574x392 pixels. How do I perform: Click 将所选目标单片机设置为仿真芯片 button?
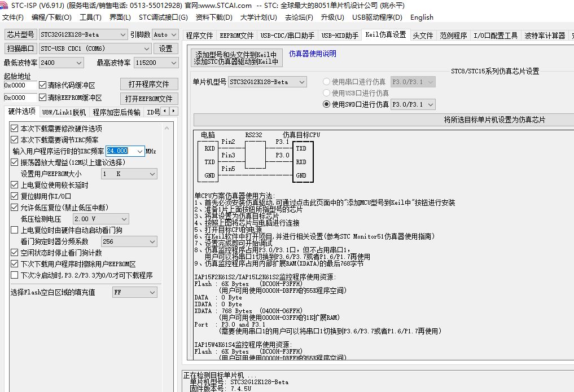click(x=494, y=120)
